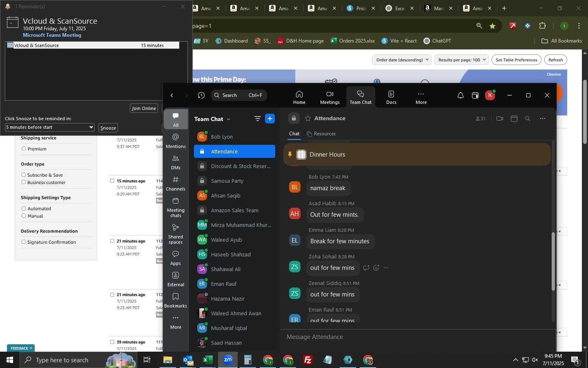Viewport: 588px width, 368px height.
Task: Star the Attendance channel
Action: [308, 118]
